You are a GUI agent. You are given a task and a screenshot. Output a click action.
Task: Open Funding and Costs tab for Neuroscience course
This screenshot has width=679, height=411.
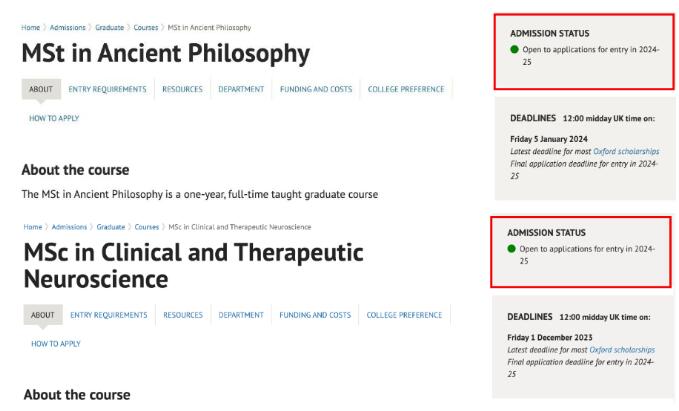tap(315, 315)
